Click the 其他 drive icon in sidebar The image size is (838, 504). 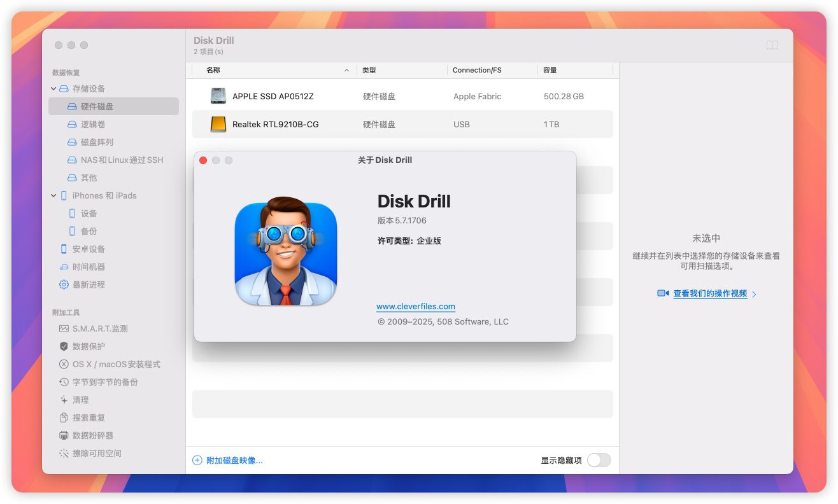coord(72,178)
